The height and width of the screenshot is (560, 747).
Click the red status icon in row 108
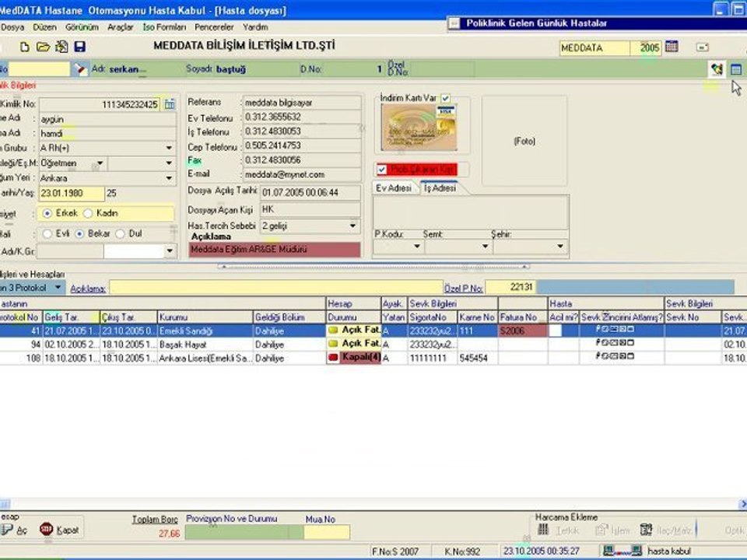coord(333,357)
